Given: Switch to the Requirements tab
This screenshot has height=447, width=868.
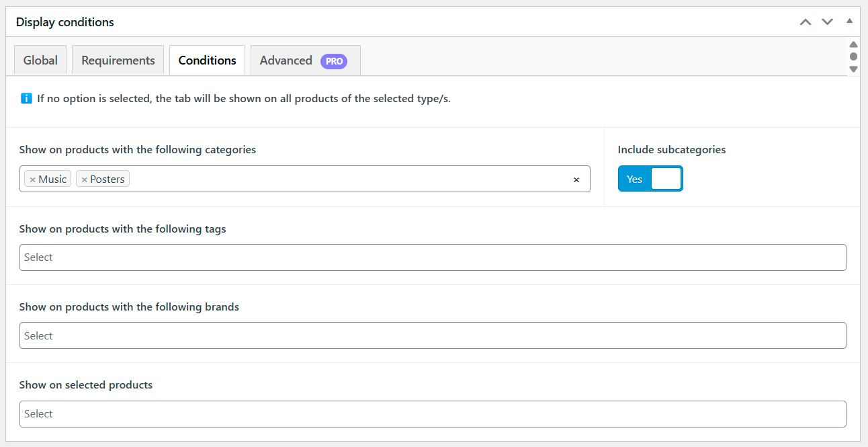Looking at the screenshot, I should click(x=118, y=60).
